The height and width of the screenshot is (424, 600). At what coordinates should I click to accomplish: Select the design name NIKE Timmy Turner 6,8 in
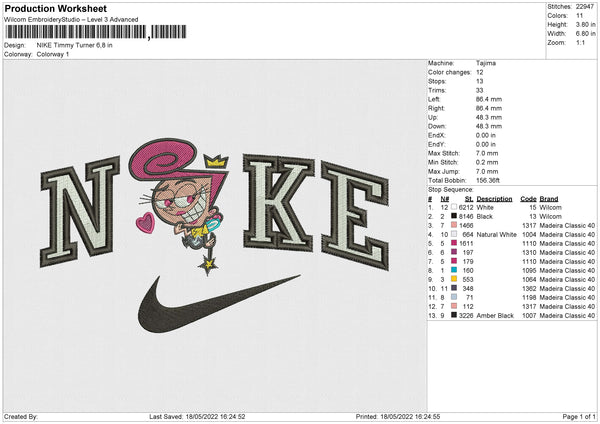pos(75,45)
